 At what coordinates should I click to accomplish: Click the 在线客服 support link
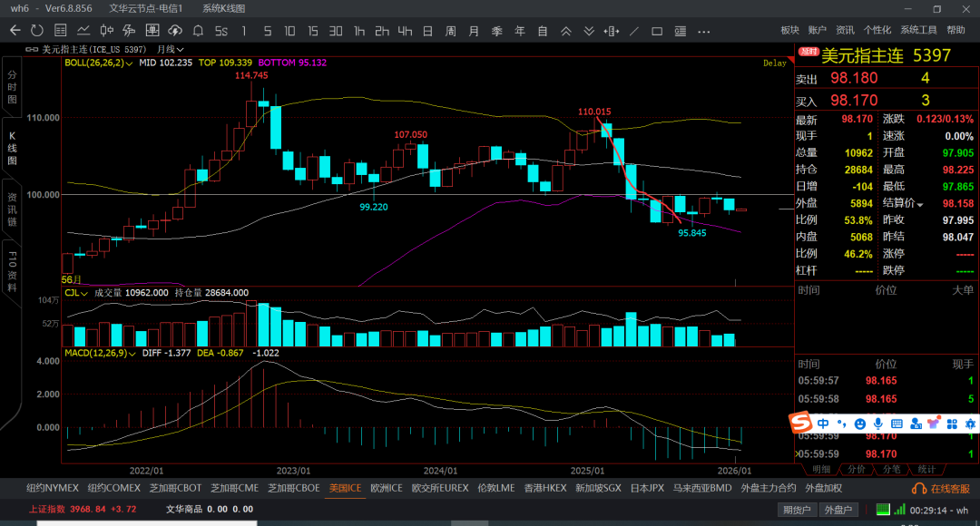click(941, 489)
